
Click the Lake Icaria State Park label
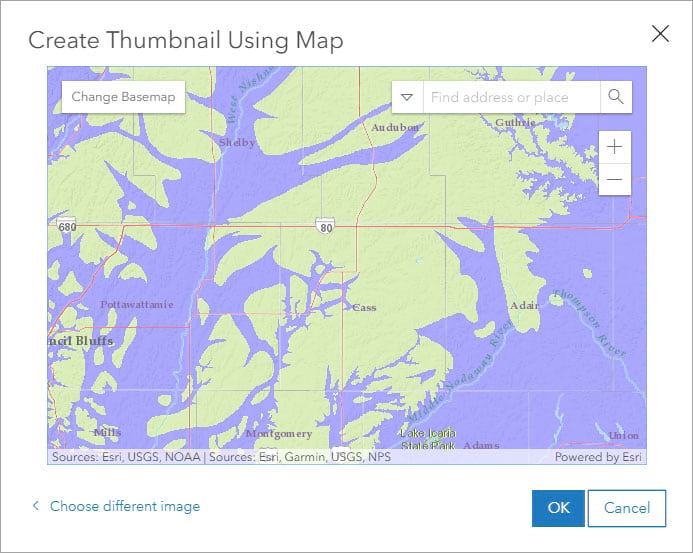[428, 439]
